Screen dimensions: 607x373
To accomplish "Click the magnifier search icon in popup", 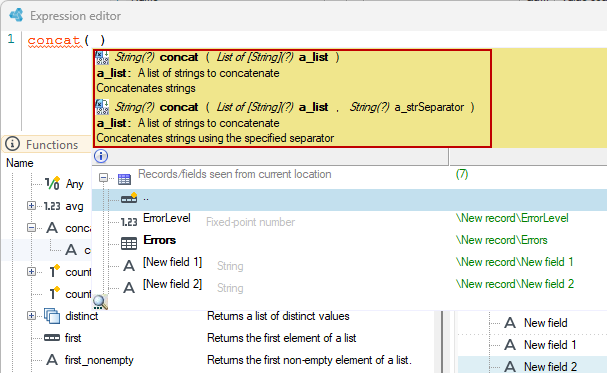I will tap(100, 302).
